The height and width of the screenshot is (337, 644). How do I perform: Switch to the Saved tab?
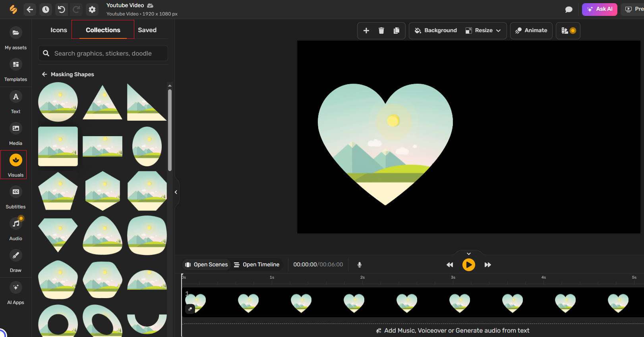click(147, 30)
